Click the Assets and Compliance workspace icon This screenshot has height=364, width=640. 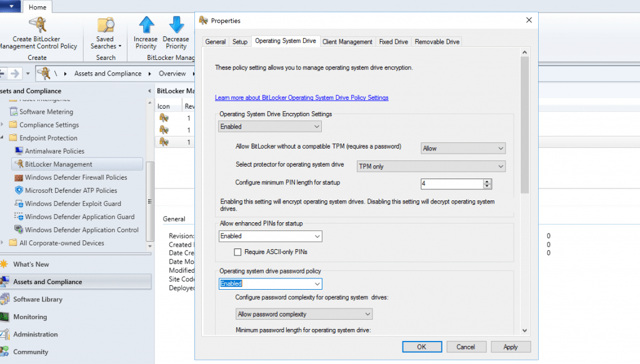click(x=4, y=282)
